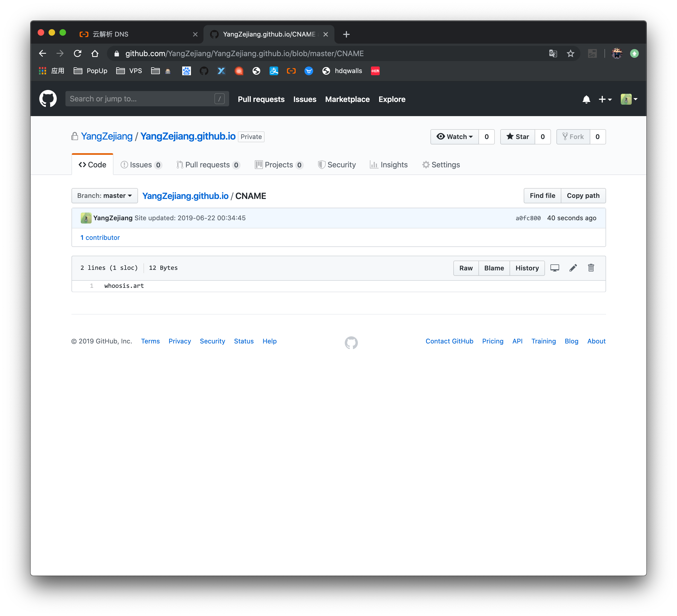Open Contact GitHub footer link
This screenshot has width=677, height=616.
[449, 341]
